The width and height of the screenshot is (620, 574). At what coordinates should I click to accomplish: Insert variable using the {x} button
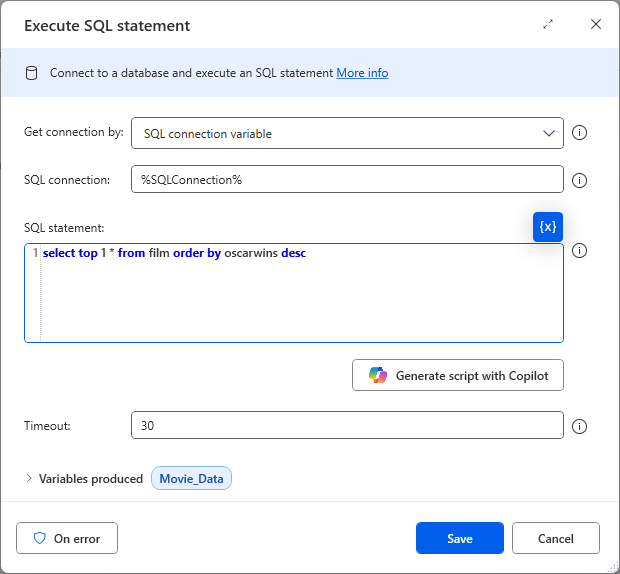(x=548, y=227)
